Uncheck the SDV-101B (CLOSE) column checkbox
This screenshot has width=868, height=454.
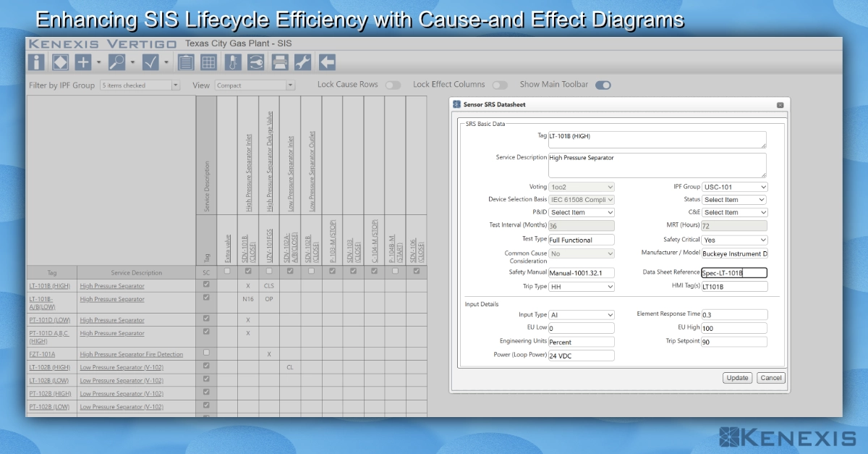pos(249,272)
